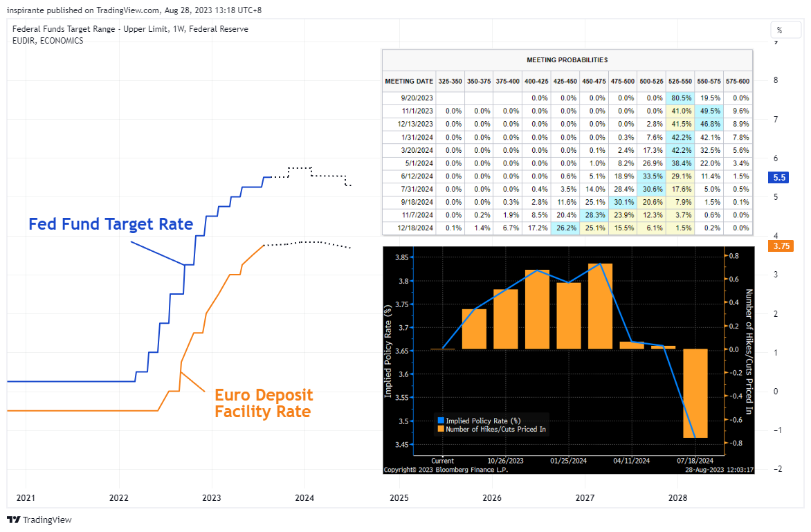
Task: Click the 30.6% probability cell
Action: (653, 189)
